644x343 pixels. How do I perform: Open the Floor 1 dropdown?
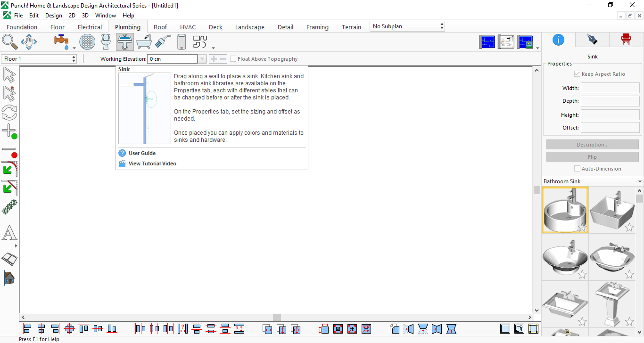click(x=39, y=59)
